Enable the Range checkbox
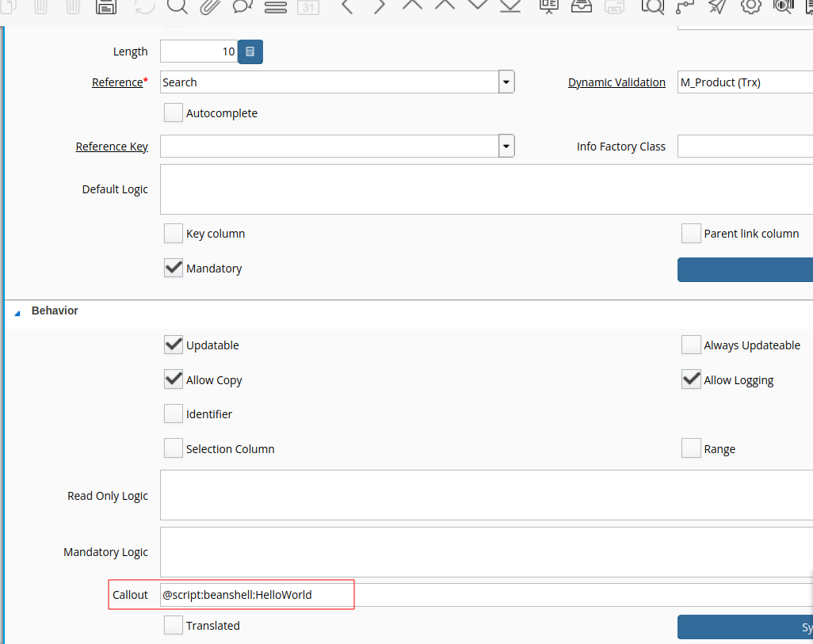813x644 pixels. [x=691, y=448]
